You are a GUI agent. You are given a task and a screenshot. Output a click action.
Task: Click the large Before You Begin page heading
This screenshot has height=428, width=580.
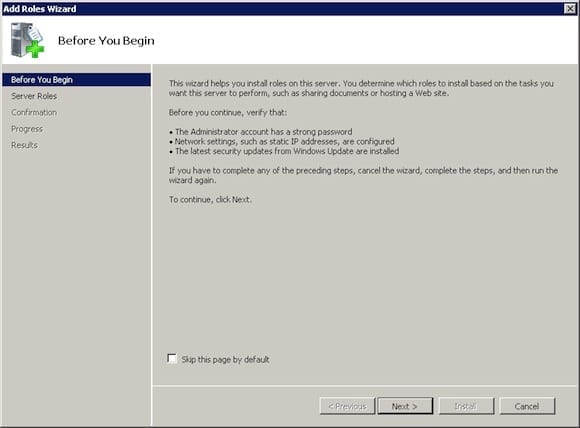[x=106, y=40]
